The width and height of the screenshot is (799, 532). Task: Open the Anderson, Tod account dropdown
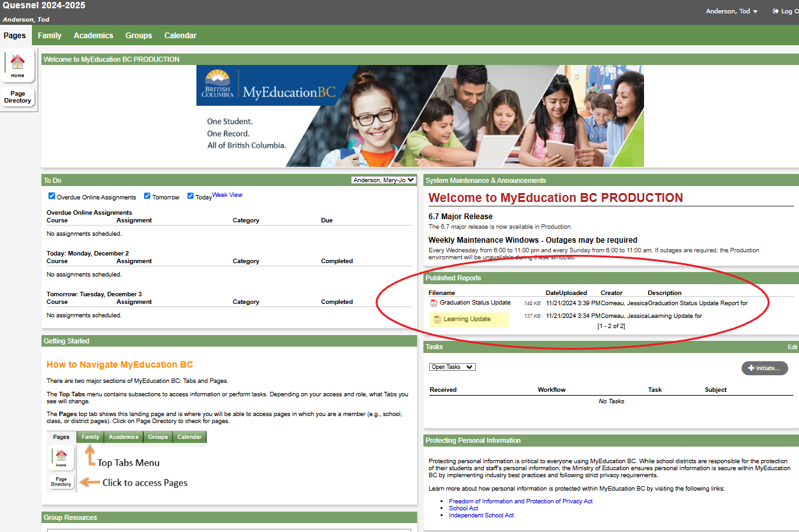(x=731, y=10)
